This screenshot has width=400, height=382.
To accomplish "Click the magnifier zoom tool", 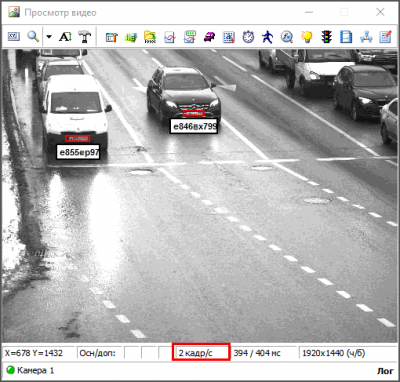I will coord(33,36).
